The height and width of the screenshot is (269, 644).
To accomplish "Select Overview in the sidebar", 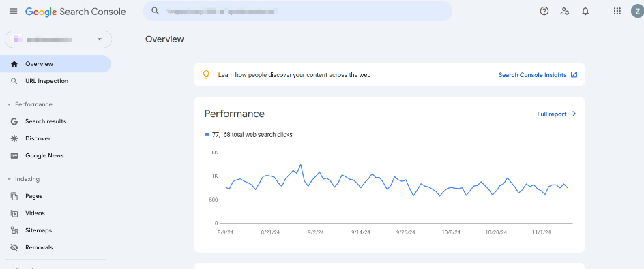I will 55,64.
